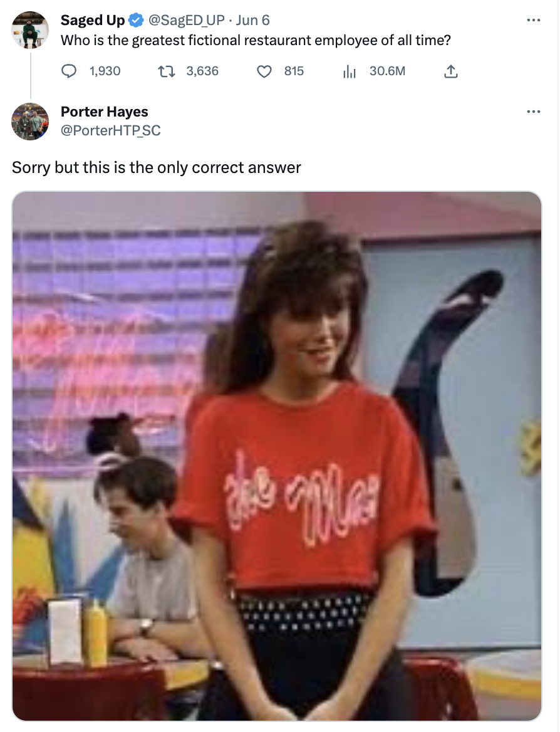Click the retweet icon on Saged Up's tweet
The width and height of the screenshot is (560, 732).
166,71
